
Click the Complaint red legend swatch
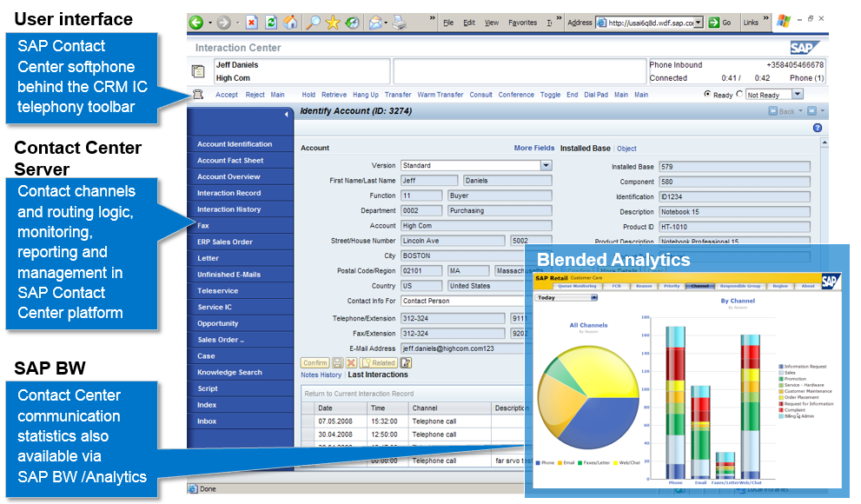(781, 409)
